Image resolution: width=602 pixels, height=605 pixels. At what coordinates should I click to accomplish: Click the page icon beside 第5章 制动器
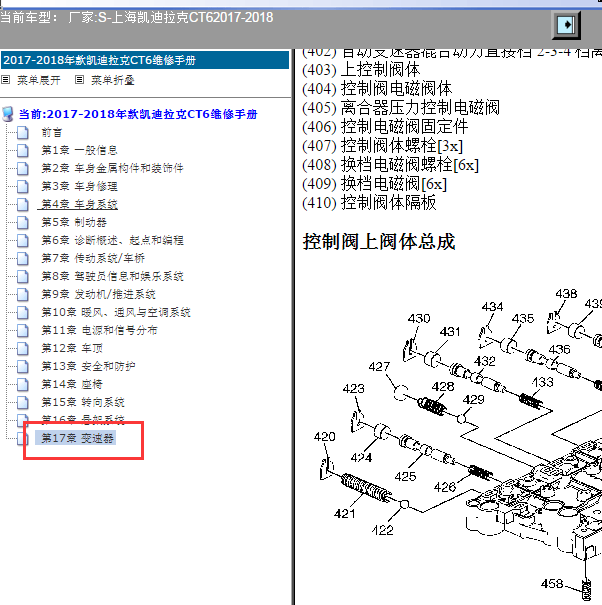(23, 222)
